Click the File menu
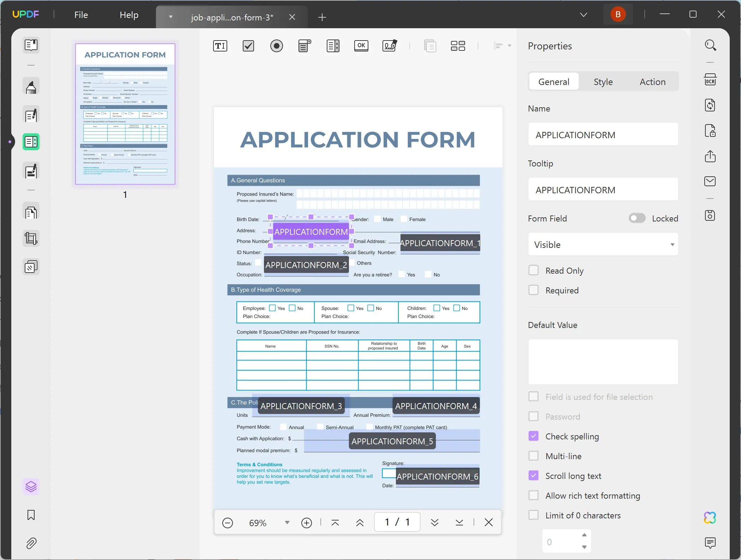 click(x=81, y=14)
